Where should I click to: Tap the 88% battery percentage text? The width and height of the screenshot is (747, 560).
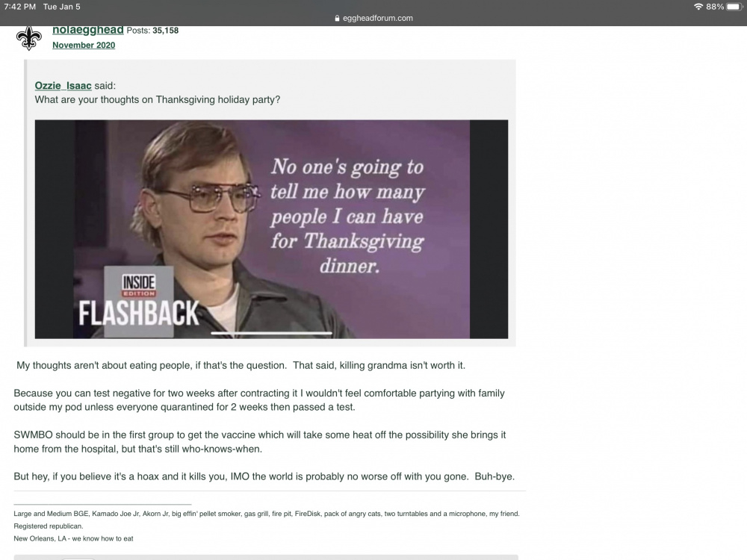point(715,7)
